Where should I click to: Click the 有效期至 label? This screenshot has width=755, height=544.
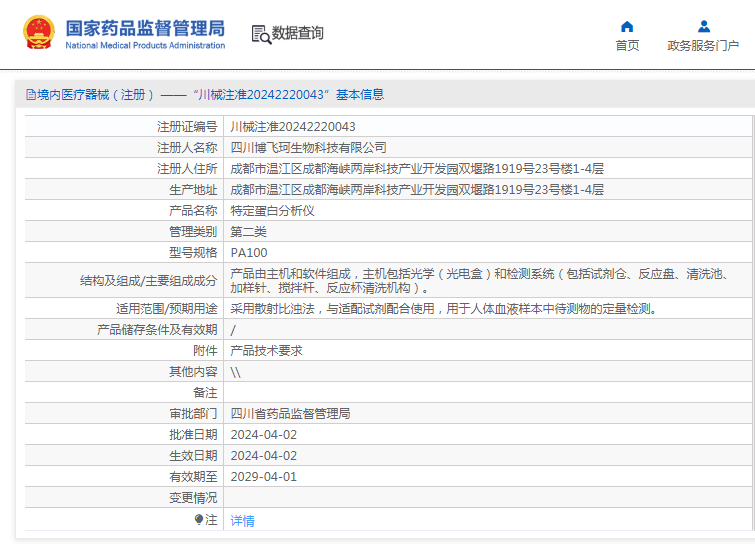193,477
